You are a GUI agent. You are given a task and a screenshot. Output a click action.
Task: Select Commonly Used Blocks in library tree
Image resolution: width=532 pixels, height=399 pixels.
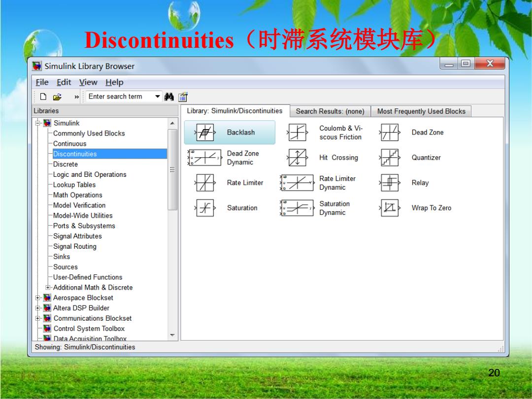(x=89, y=133)
